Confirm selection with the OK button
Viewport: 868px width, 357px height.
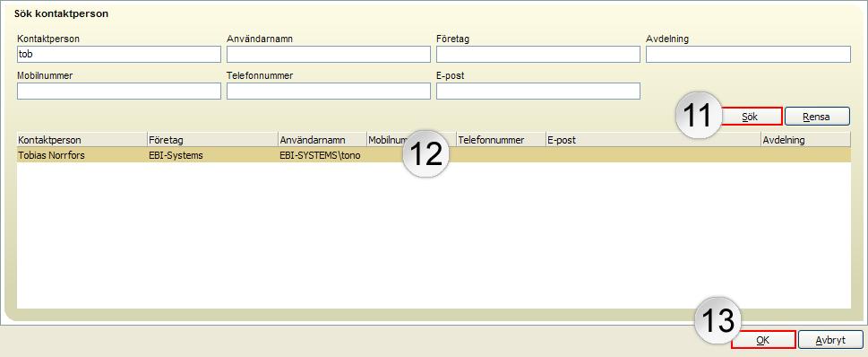pyautogui.click(x=763, y=340)
